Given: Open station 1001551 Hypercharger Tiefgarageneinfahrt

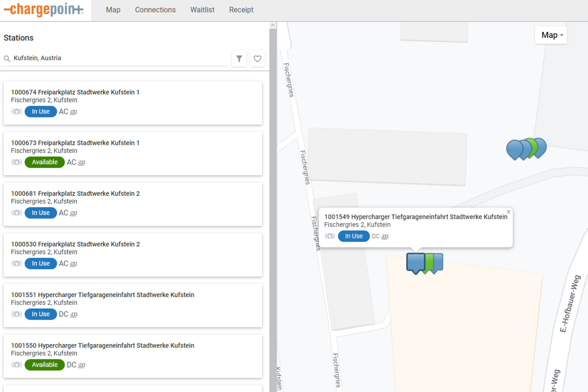Looking at the screenshot, I should (x=133, y=305).
